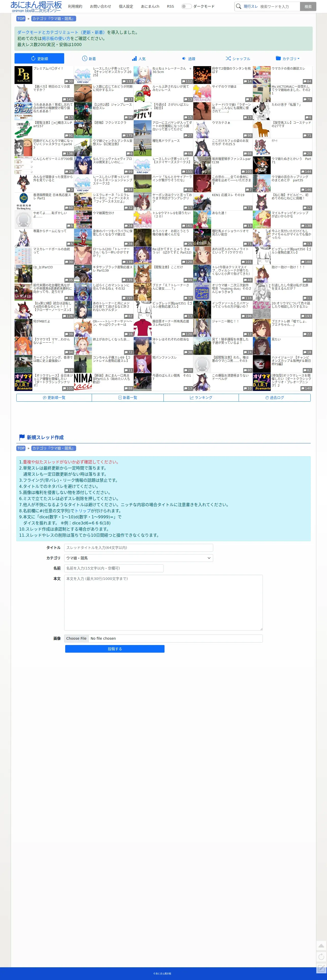327x980 pixels.
Task: Click the search magnifier icon
Action: [239, 6]
